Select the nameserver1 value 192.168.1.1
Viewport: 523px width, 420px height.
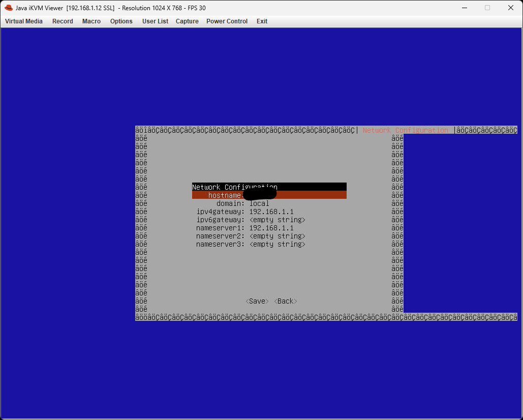[271, 228]
